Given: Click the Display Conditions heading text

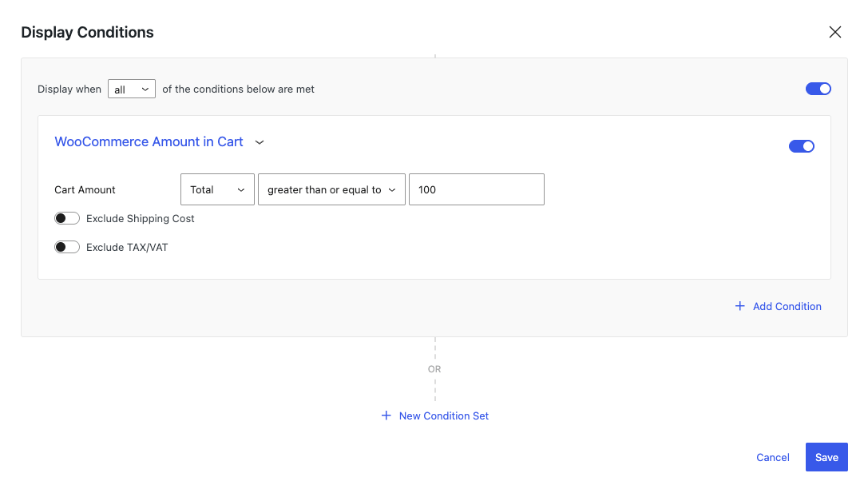Looking at the screenshot, I should click(88, 32).
